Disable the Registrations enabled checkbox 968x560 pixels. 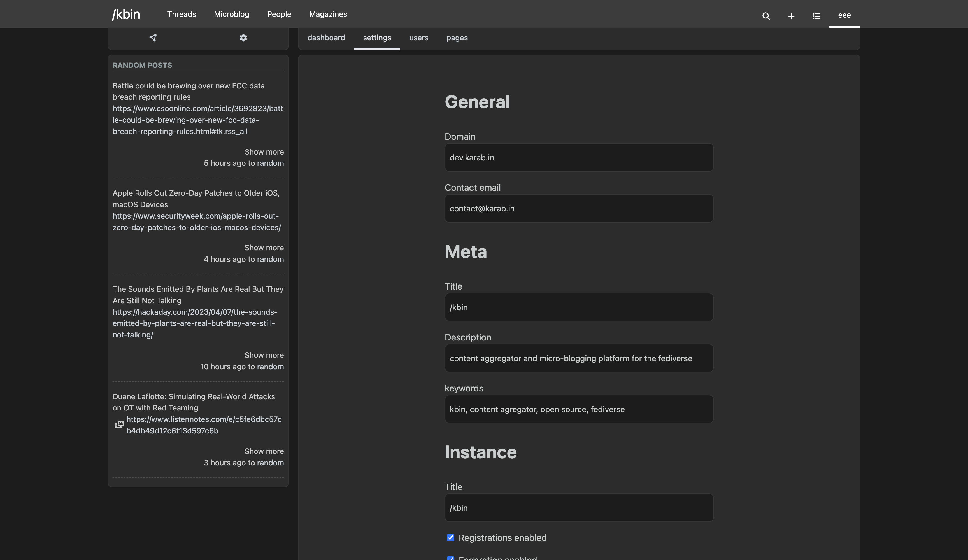(451, 538)
